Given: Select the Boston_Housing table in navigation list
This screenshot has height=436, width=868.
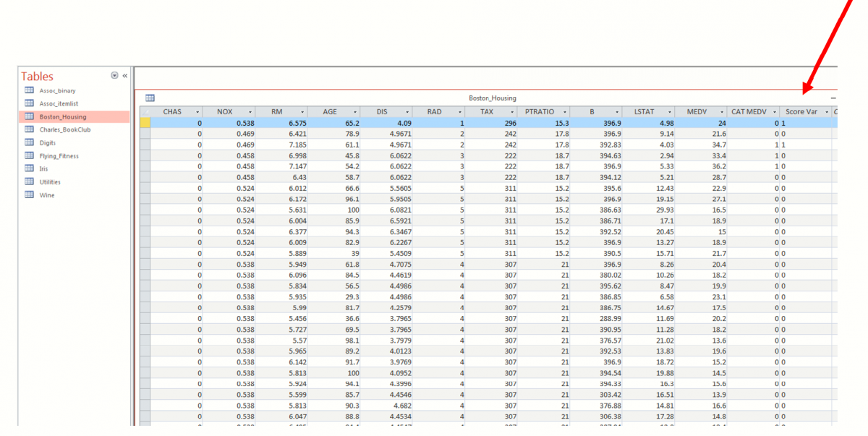Looking at the screenshot, I should coord(62,116).
